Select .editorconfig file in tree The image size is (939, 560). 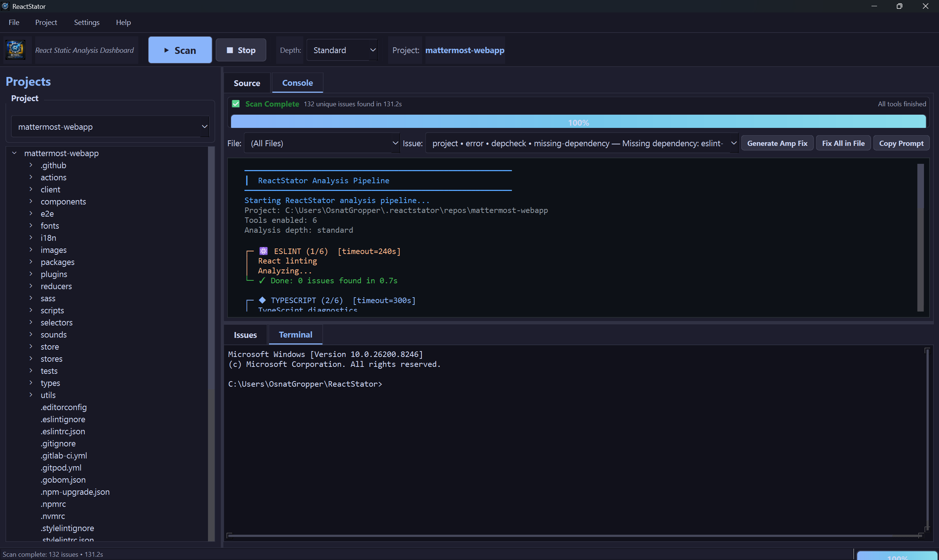click(64, 407)
